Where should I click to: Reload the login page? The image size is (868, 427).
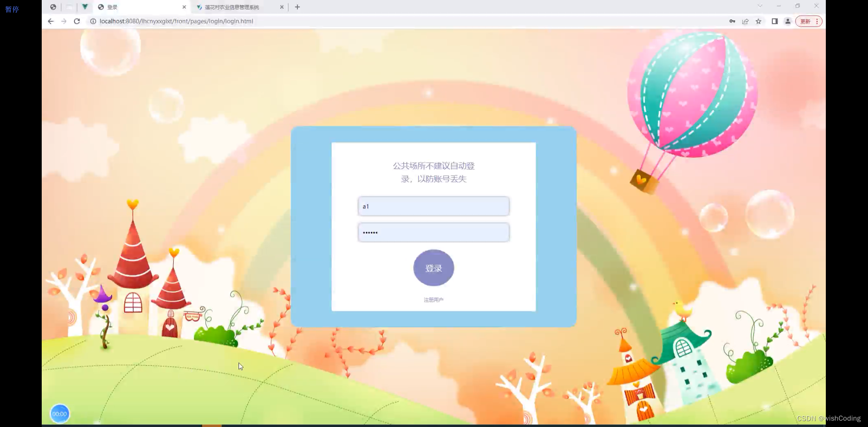[77, 21]
